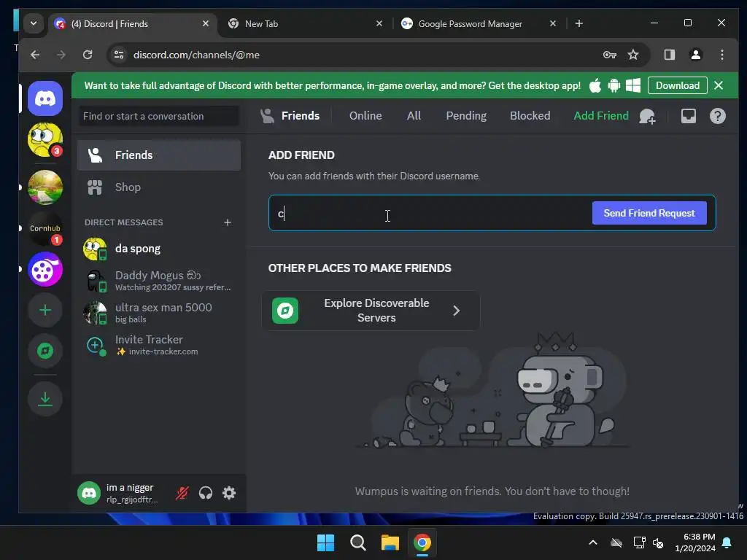
Task: Click the address bar URL discord.com/channels/@me
Action: [x=196, y=55]
